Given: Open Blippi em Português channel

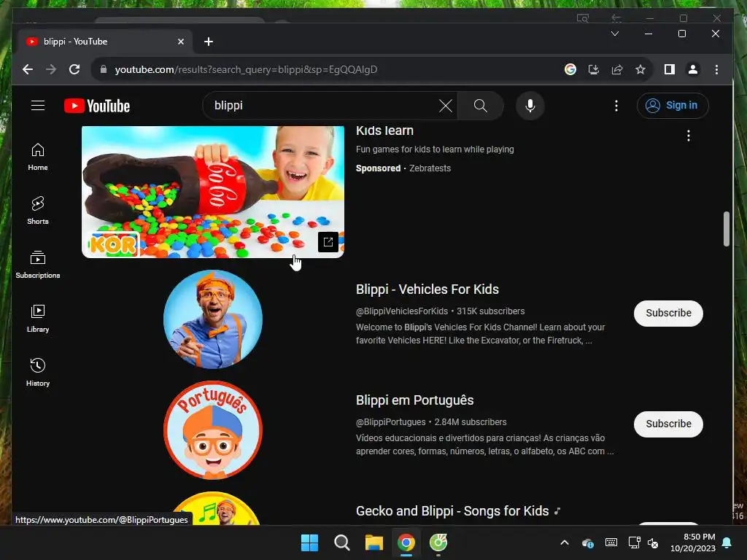Looking at the screenshot, I should click(414, 400).
